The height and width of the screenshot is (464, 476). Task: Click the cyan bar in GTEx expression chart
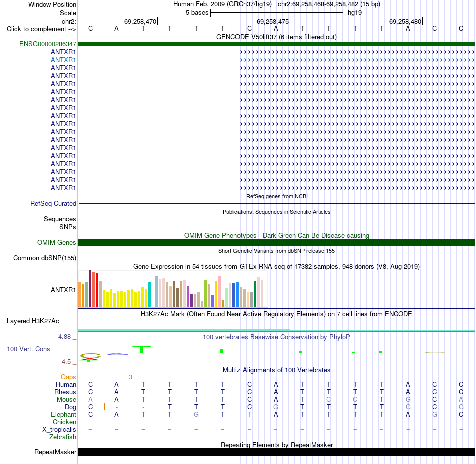149,295
